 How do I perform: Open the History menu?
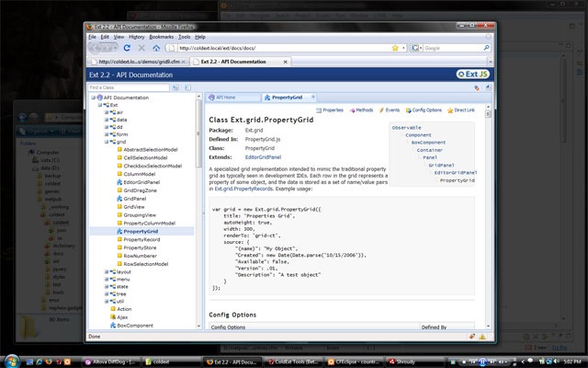(137, 37)
